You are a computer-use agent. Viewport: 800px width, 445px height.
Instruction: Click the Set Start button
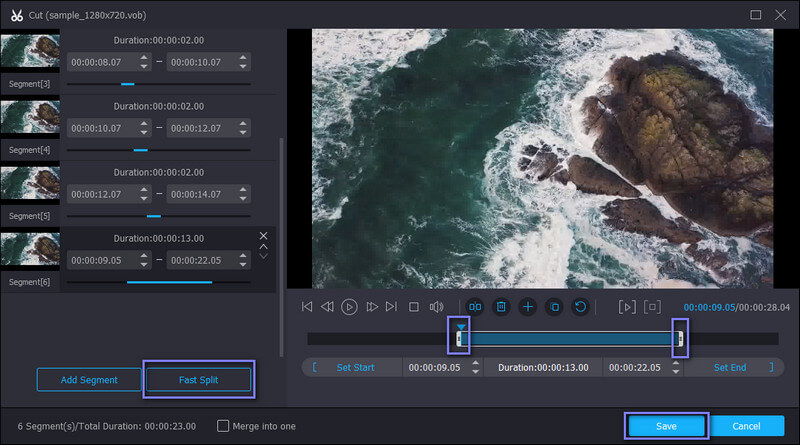[x=354, y=368]
